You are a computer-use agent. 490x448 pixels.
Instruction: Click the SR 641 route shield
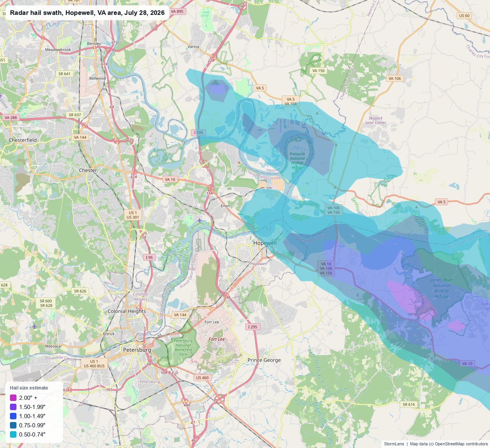point(64,74)
